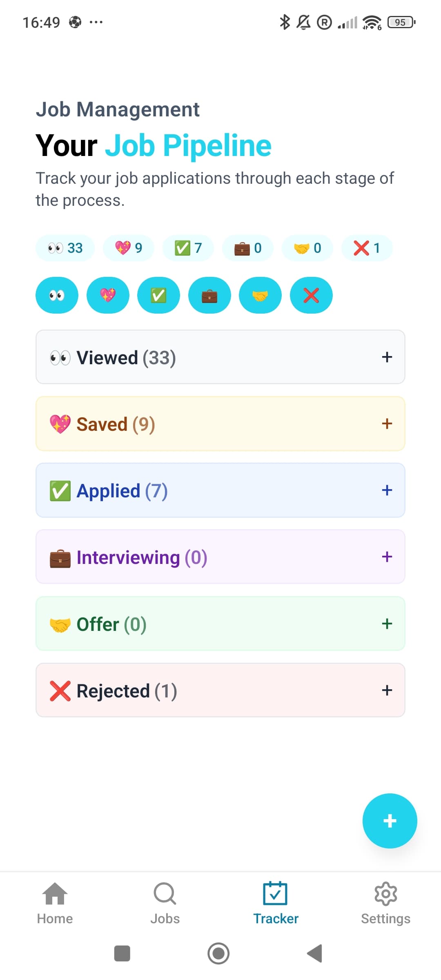Image resolution: width=441 pixels, height=980 pixels.
Task: Expand the Saved (9) section
Action: (220, 424)
